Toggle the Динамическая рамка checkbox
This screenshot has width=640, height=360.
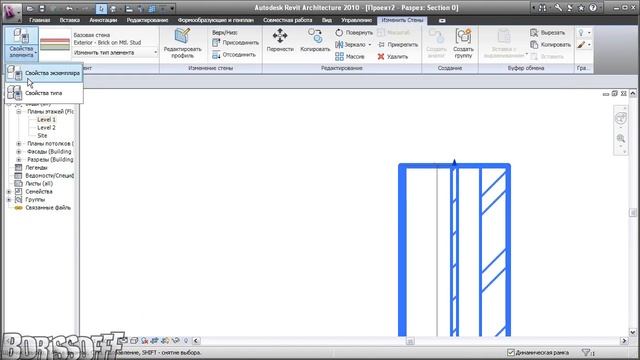pos(511,352)
